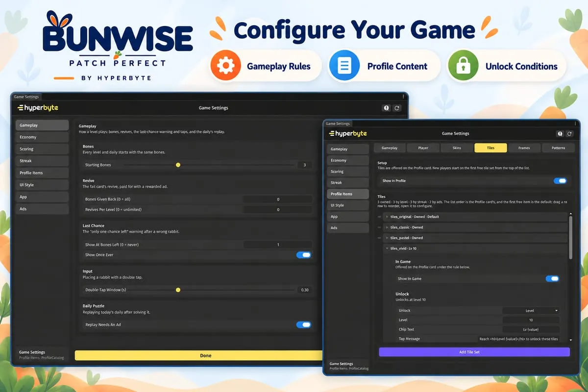The height and width of the screenshot is (392, 588).
Task: Click the Bones Given Back field
Action: pos(278,199)
